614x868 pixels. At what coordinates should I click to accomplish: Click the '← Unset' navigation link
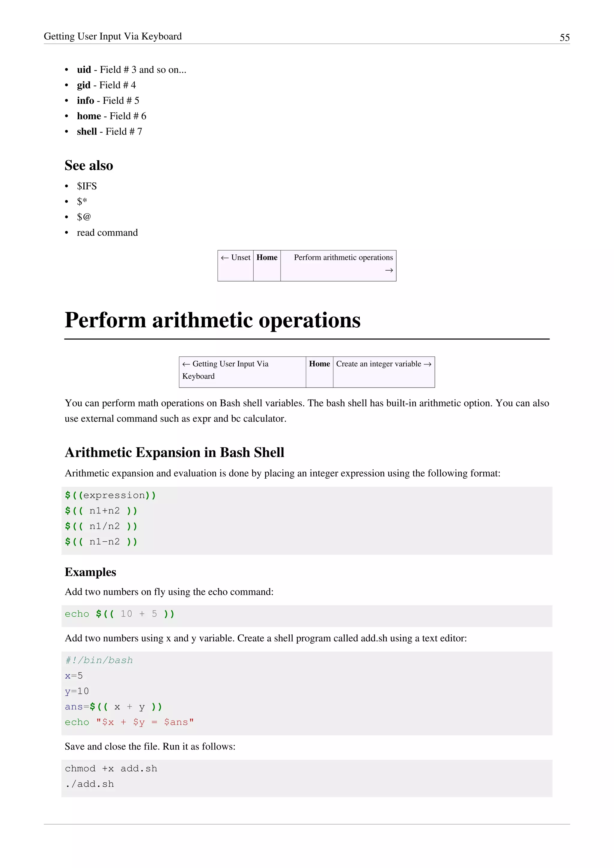click(x=236, y=257)
